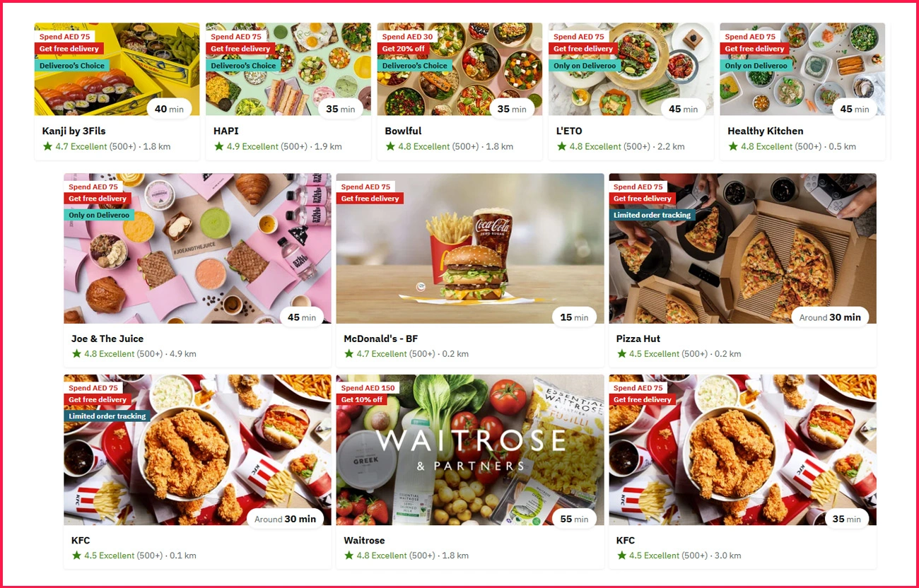919x588 pixels.
Task: Open the HAPI restaurant photo
Action: (x=288, y=69)
